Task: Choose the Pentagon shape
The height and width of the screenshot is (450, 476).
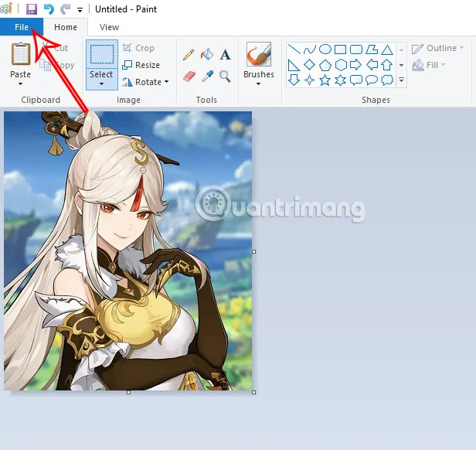Action: 325,65
